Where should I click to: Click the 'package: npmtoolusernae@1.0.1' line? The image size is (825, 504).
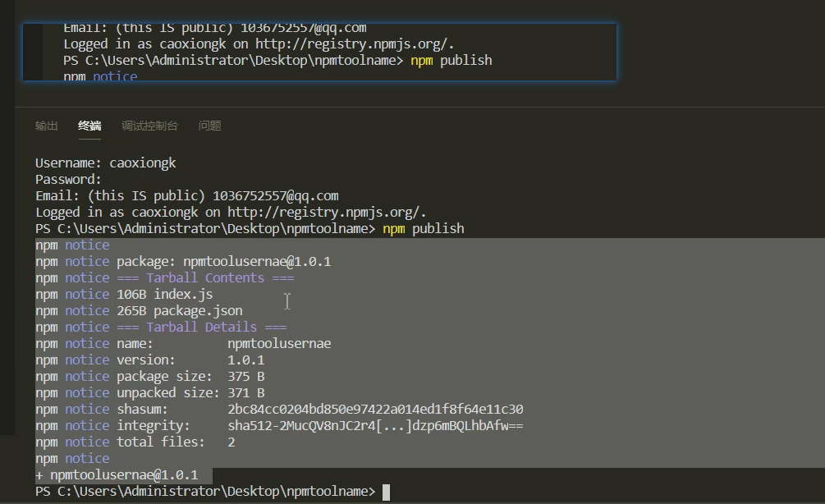coord(183,262)
